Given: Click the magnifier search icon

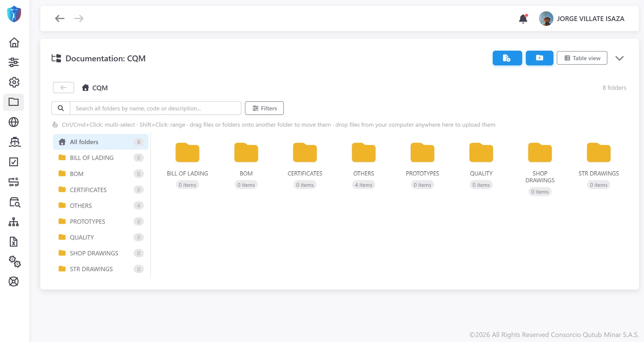Looking at the screenshot, I should coord(61,108).
